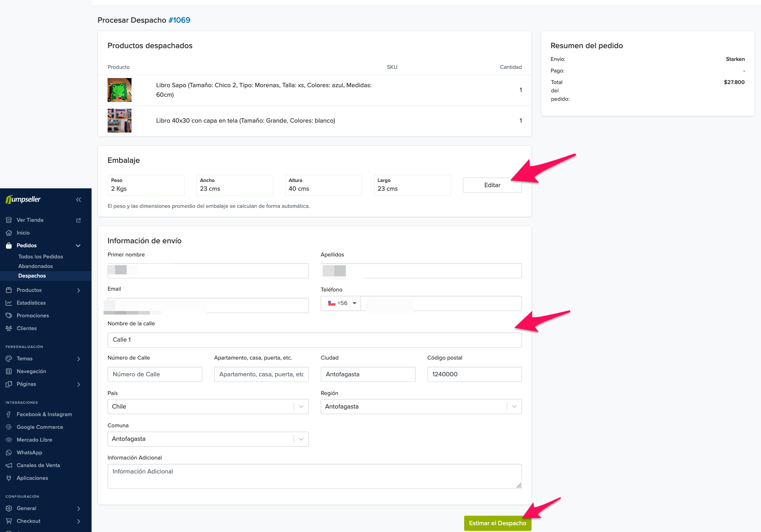Click the Editar button for Embalaje

point(492,185)
